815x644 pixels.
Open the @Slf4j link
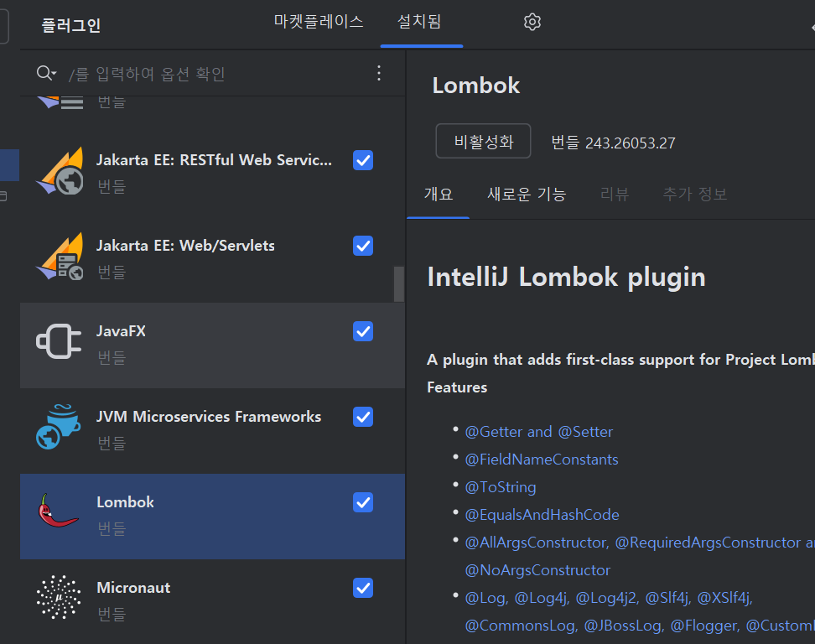coord(668,598)
